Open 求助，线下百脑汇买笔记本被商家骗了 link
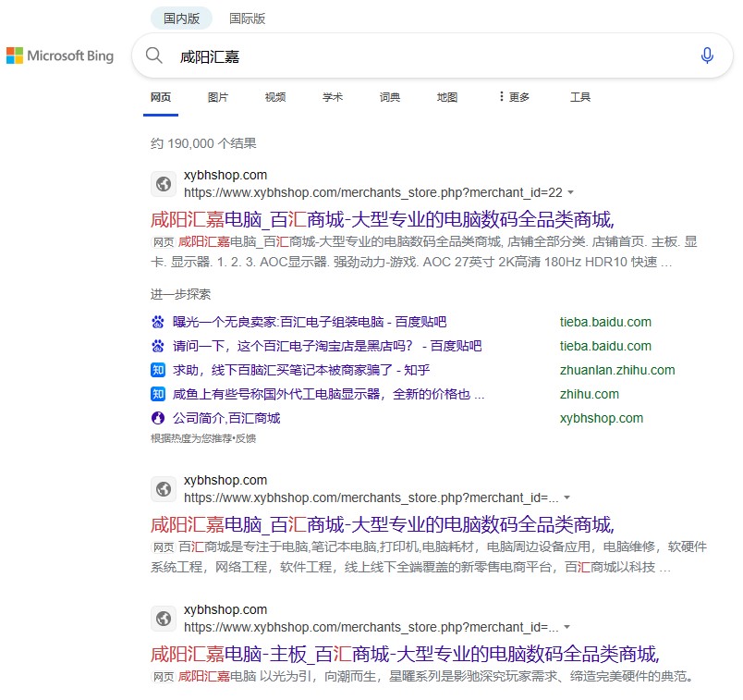The width and height of the screenshot is (743, 700). (x=301, y=370)
